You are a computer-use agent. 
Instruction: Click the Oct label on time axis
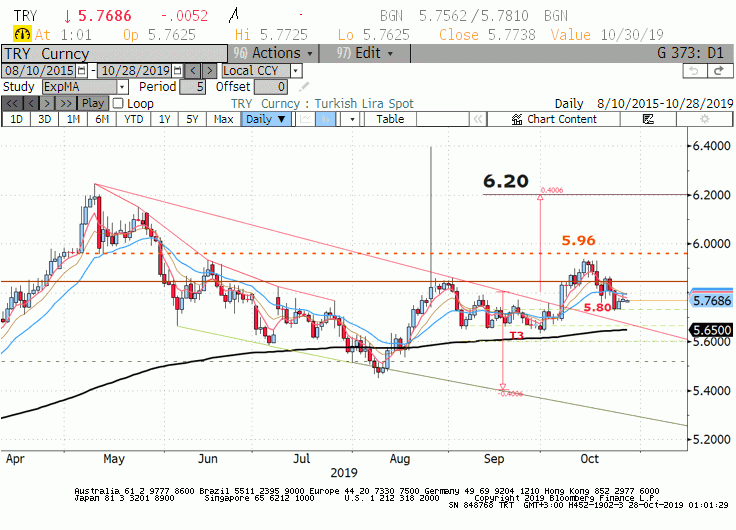(x=590, y=459)
